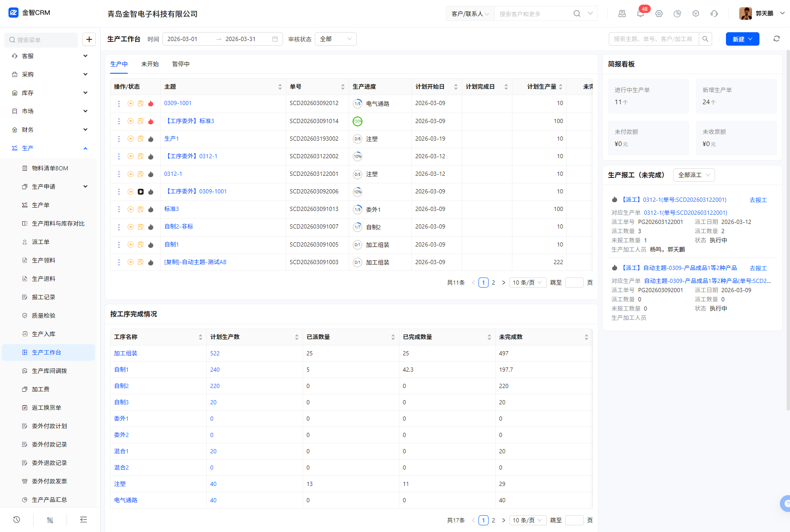Open the 审核状态 dropdown showing 全部
This screenshot has width=790, height=532.
pos(335,39)
